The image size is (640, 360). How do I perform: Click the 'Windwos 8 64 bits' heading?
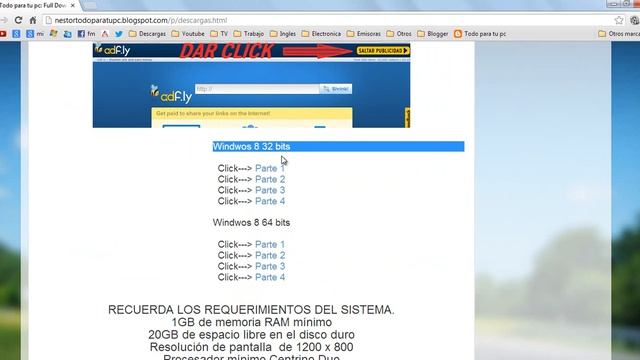(251, 222)
